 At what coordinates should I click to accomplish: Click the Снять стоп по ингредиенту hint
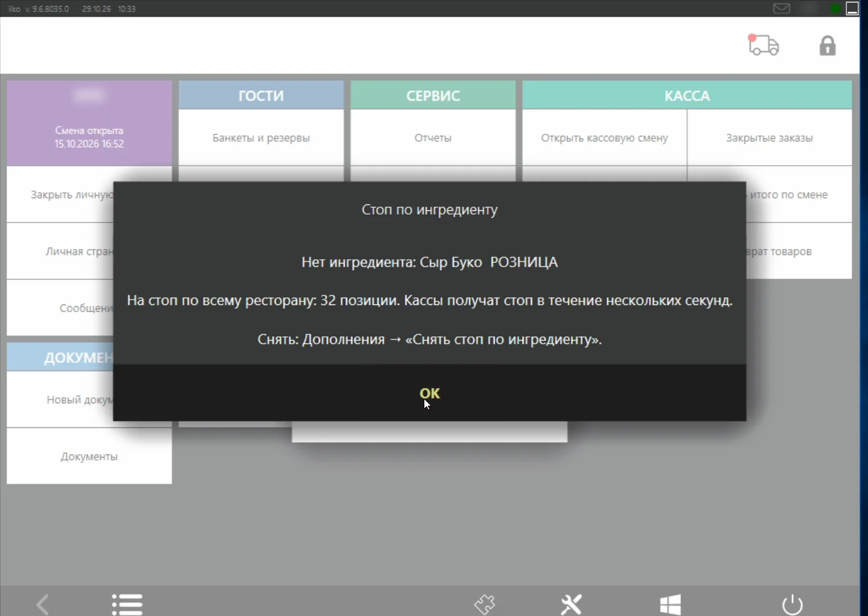click(430, 339)
